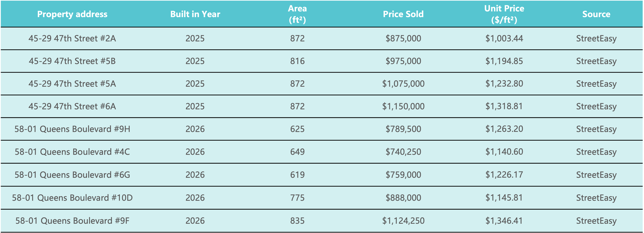This screenshot has width=644, height=233.
Task: Select the Unit Price ($/ft²) header
Action: pyautogui.click(x=504, y=14)
